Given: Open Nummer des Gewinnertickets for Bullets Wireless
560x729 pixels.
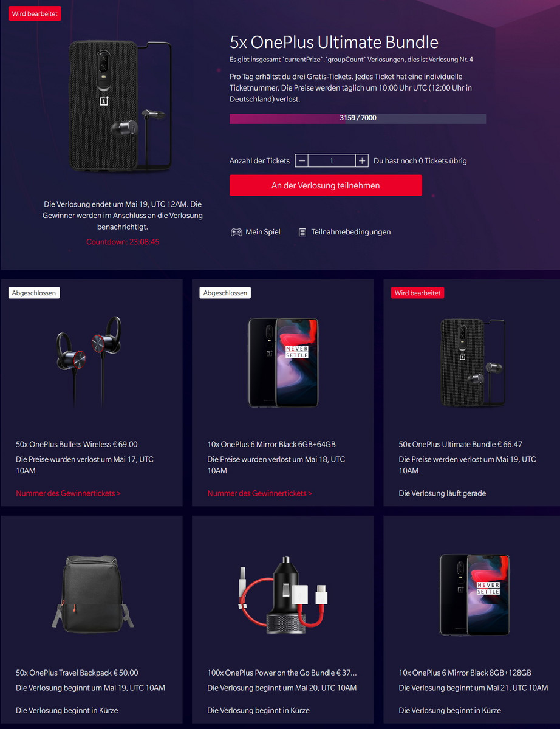Looking at the screenshot, I should [x=68, y=493].
